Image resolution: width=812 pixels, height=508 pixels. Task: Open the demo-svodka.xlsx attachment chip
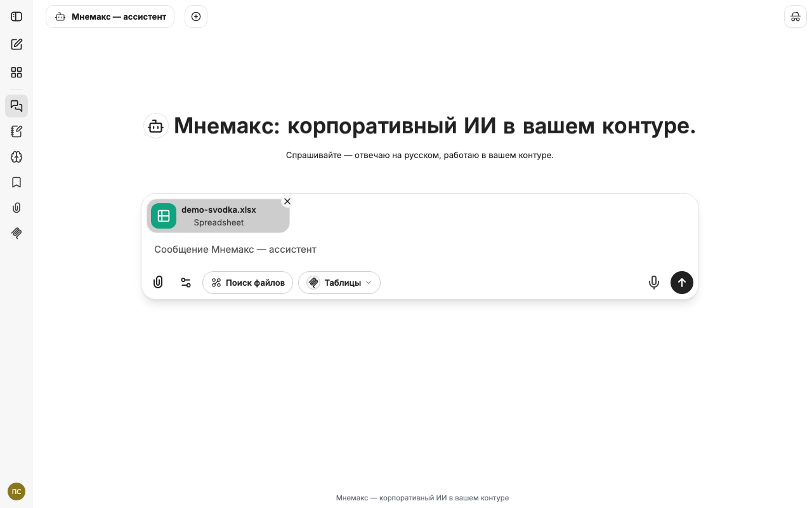(218, 216)
